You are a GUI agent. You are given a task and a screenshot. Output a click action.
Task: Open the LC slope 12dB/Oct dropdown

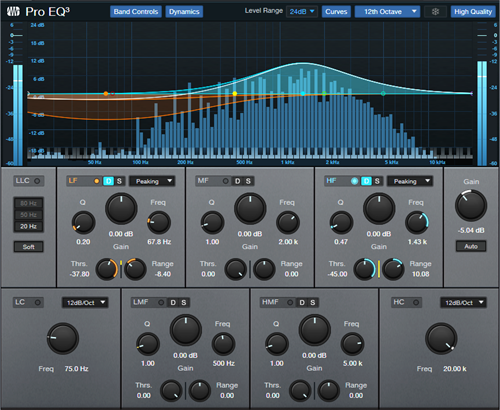coord(85,302)
